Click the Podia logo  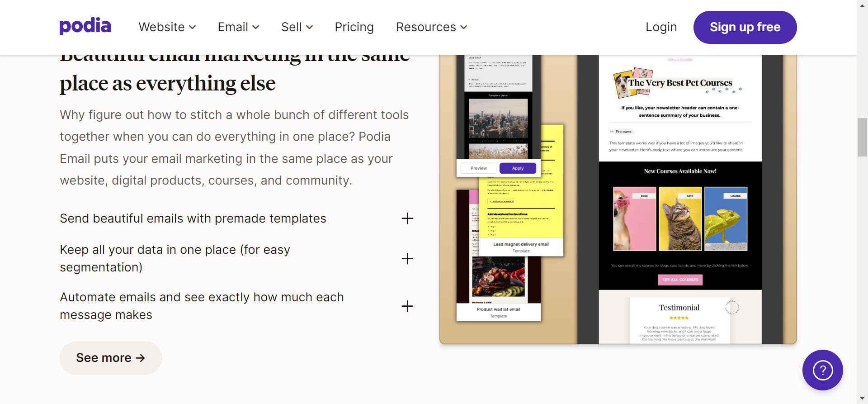click(85, 27)
